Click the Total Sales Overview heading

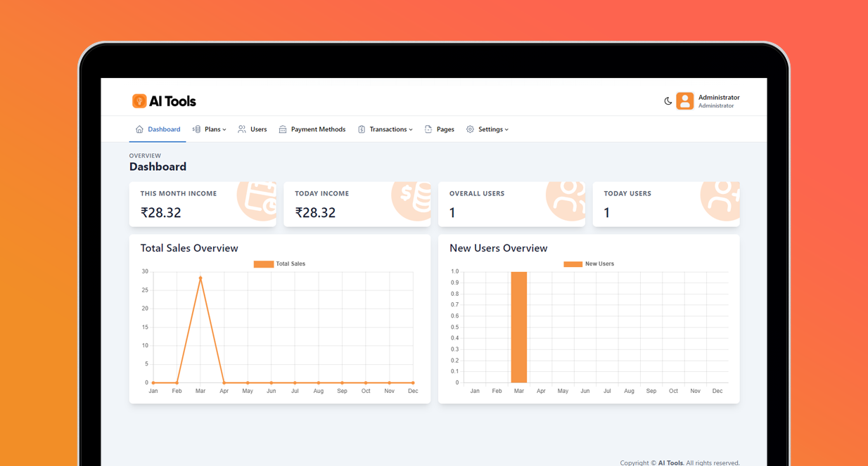coord(189,248)
